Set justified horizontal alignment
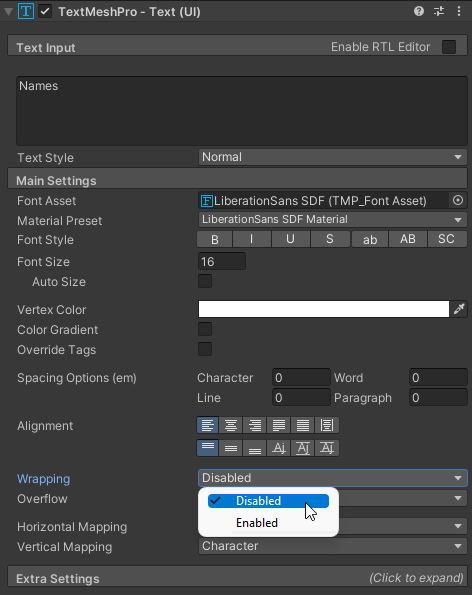The image size is (472, 595). pos(278,425)
